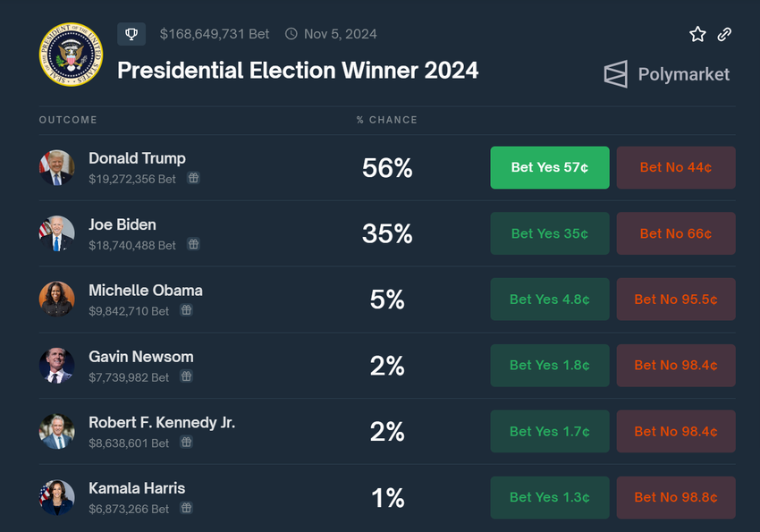Click the Presidential Election Winner 2024 title
Image resolution: width=760 pixels, height=532 pixels.
pos(298,71)
